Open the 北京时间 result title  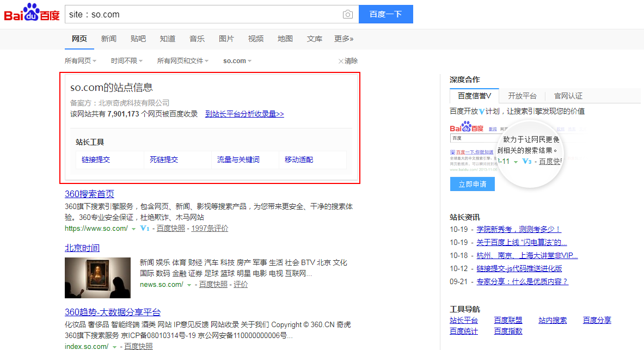(x=82, y=248)
